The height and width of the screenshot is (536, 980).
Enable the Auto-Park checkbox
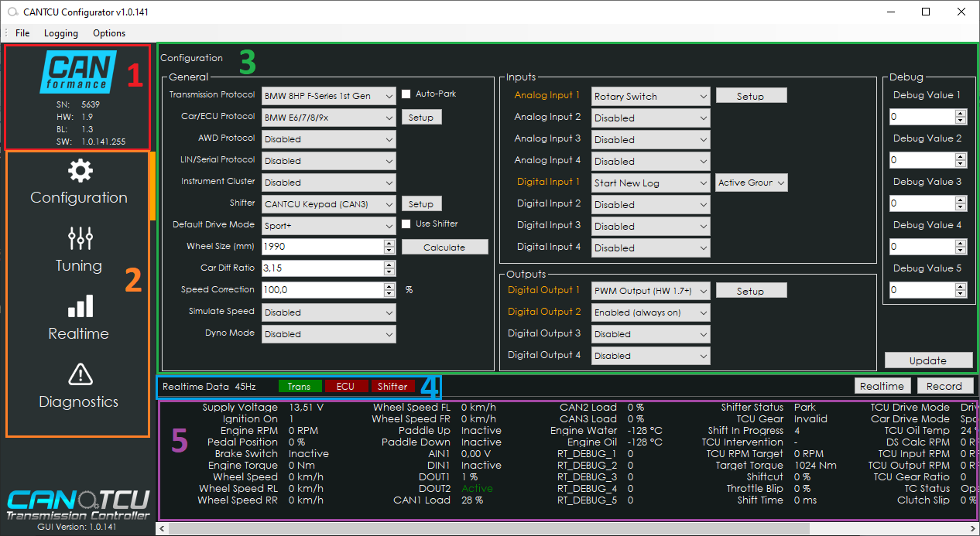coord(406,94)
